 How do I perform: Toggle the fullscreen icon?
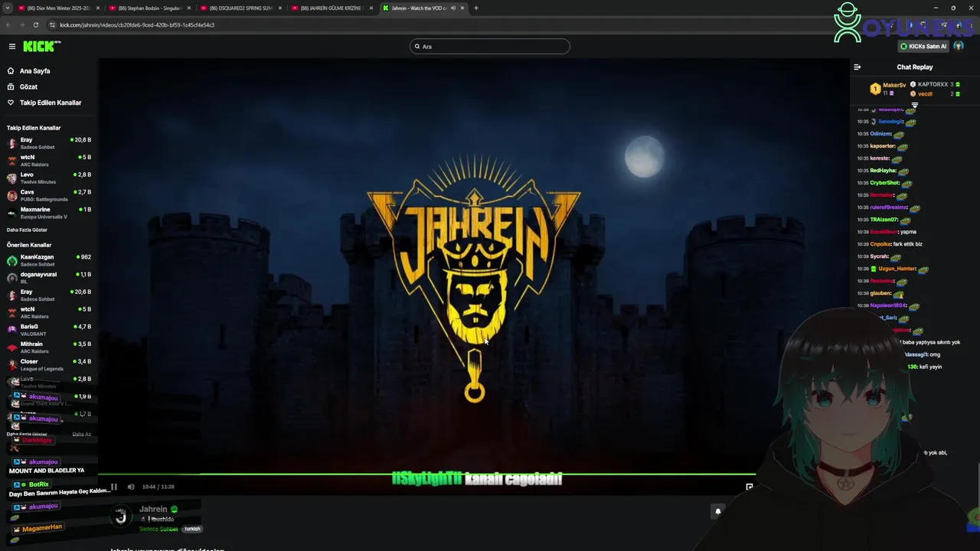[750, 487]
